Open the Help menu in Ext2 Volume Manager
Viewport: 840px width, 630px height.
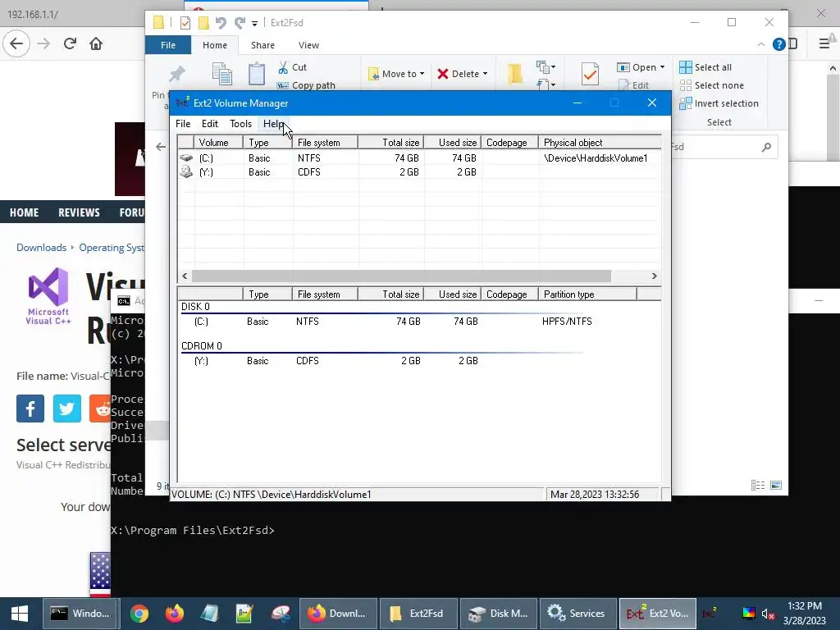273,124
